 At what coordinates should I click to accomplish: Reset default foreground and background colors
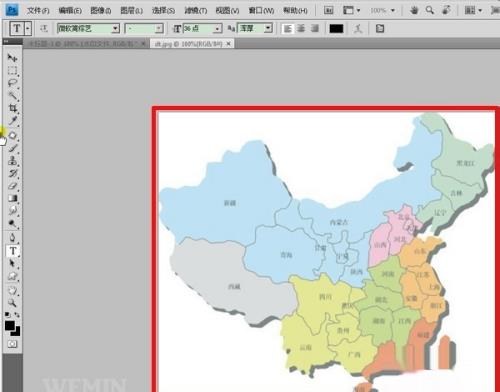click(8, 314)
